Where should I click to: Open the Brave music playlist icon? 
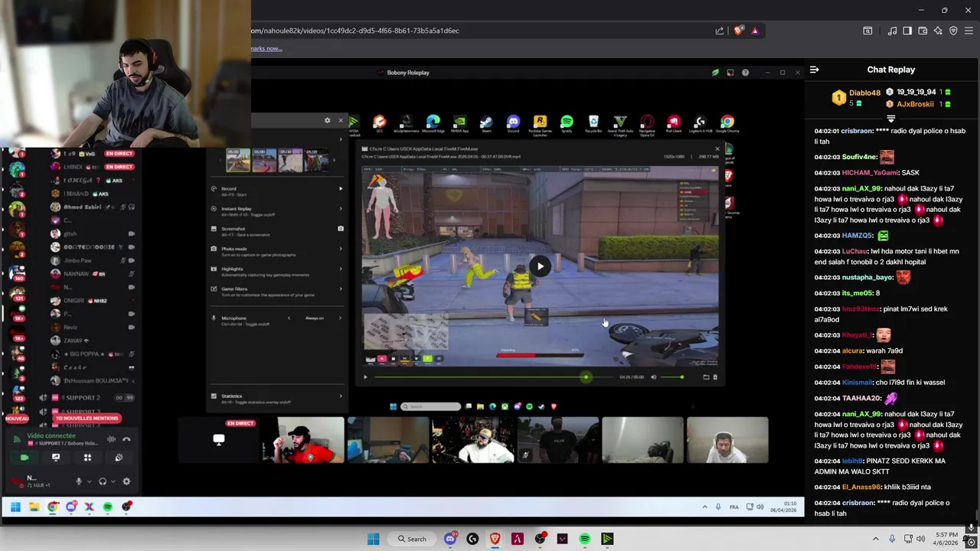[x=892, y=31]
